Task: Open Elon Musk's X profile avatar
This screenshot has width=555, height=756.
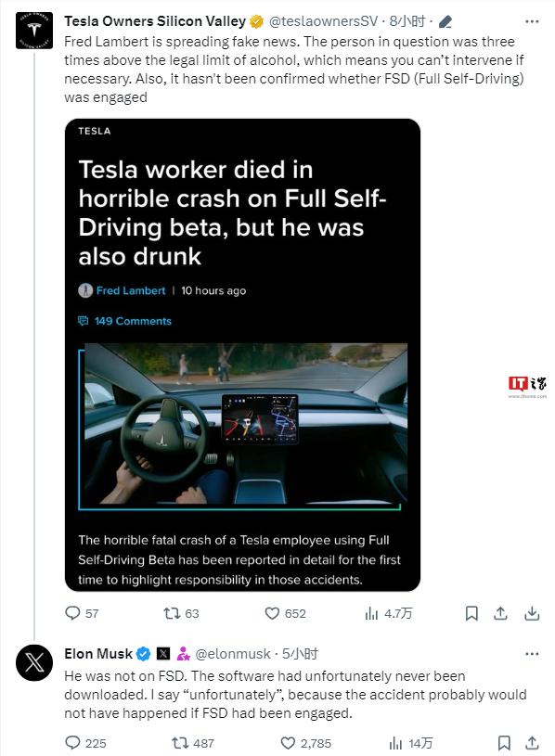Action: tap(33, 662)
